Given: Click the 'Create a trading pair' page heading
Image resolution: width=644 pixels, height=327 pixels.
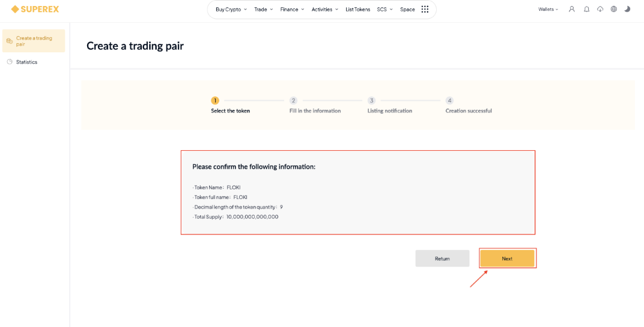Looking at the screenshot, I should point(135,46).
